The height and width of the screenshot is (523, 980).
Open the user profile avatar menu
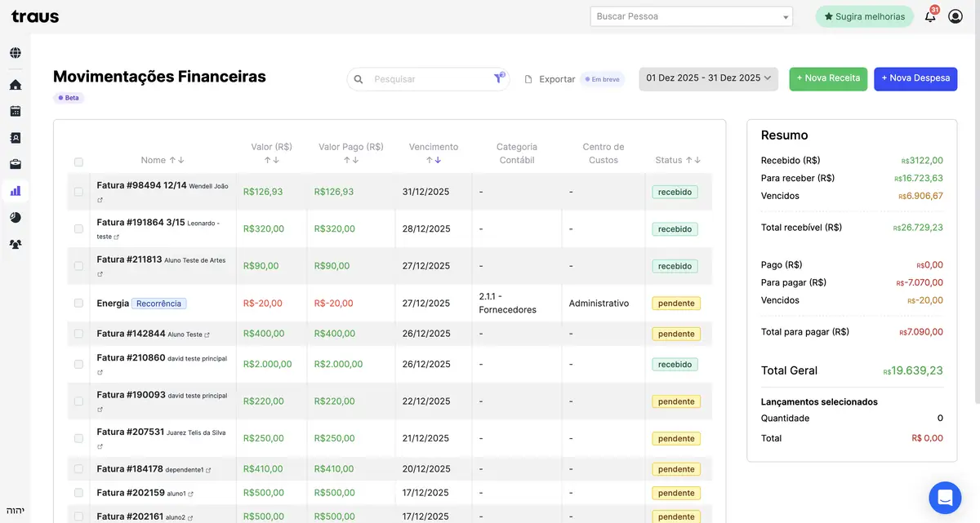955,16
